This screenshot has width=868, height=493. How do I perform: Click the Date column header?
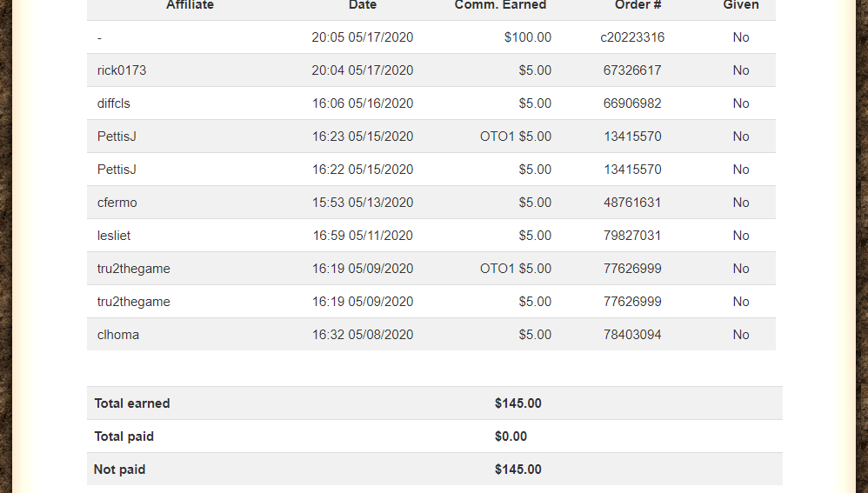(x=363, y=5)
